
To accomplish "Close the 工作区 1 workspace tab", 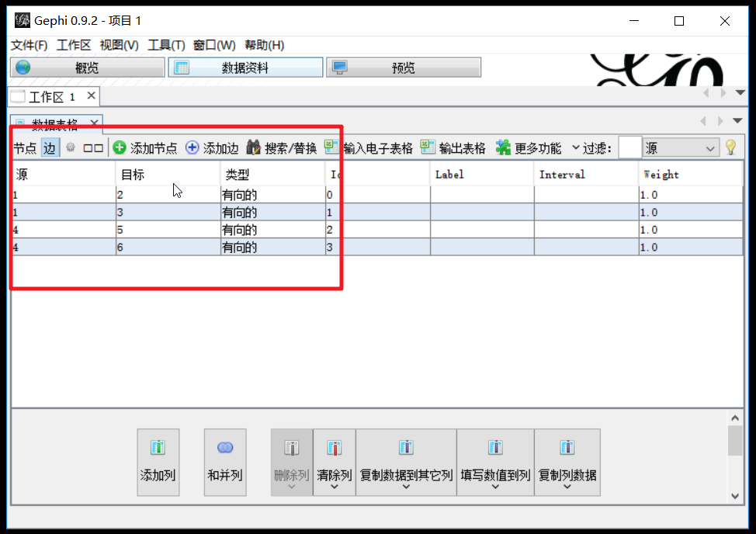I will pos(91,96).
